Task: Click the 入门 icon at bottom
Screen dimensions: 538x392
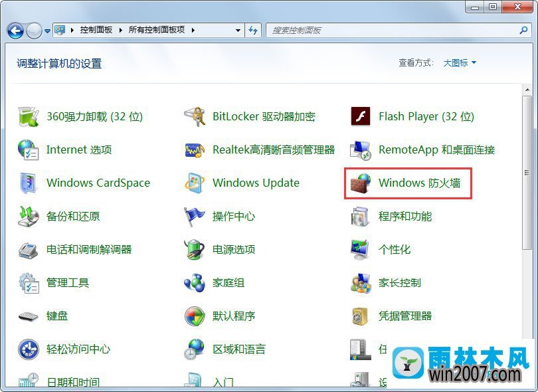Action: point(195,381)
